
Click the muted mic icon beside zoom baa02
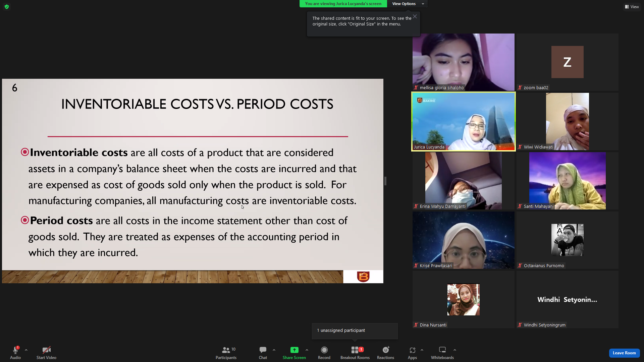click(520, 88)
